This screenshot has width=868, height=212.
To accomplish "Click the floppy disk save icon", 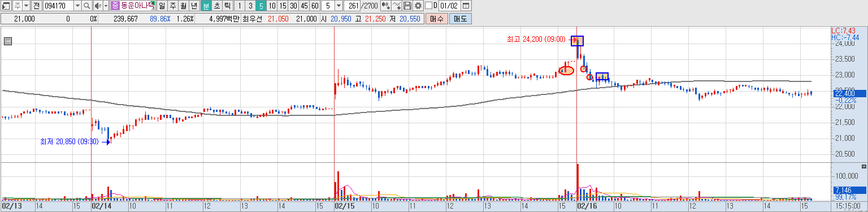I will click(x=407, y=6).
